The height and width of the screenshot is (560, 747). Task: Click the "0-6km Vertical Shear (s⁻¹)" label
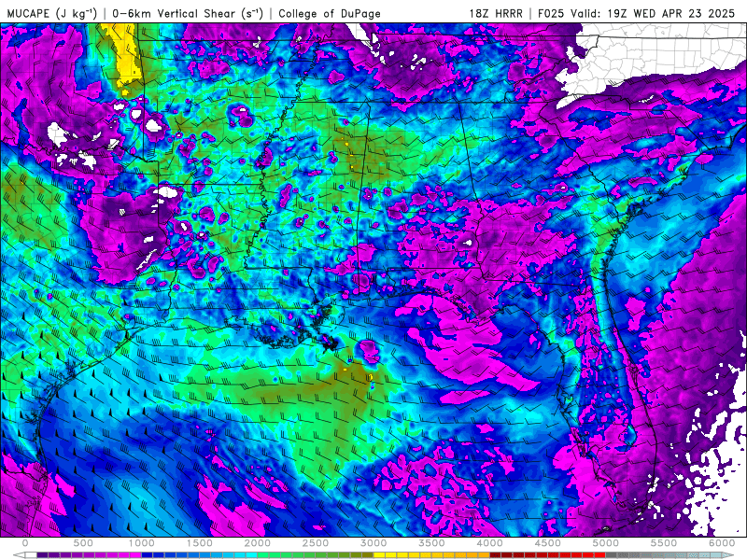188,13
